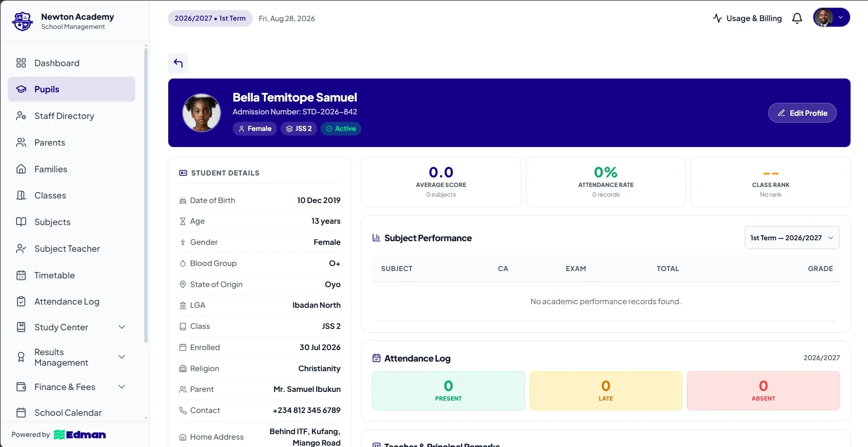Open the user account menu chevron

click(840, 17)
